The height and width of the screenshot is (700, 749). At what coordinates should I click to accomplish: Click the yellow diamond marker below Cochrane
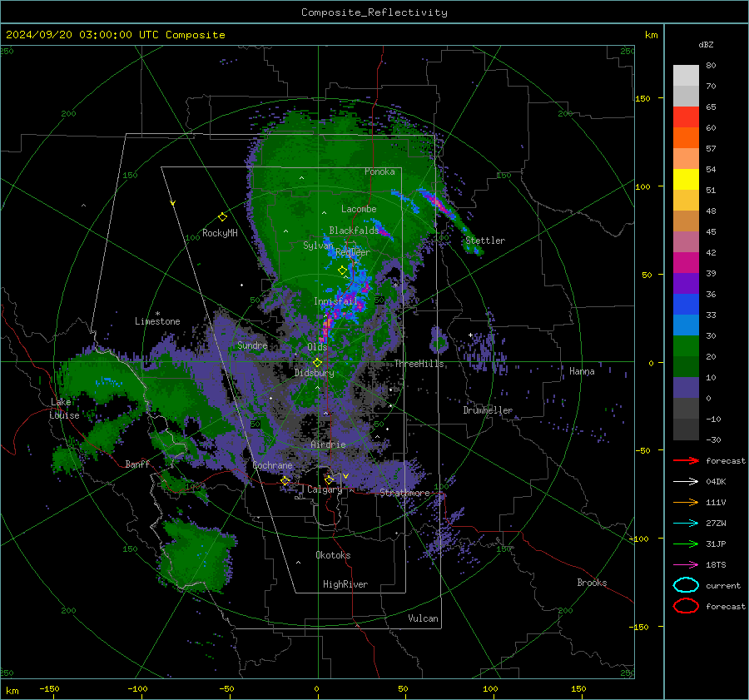point(285,481)
